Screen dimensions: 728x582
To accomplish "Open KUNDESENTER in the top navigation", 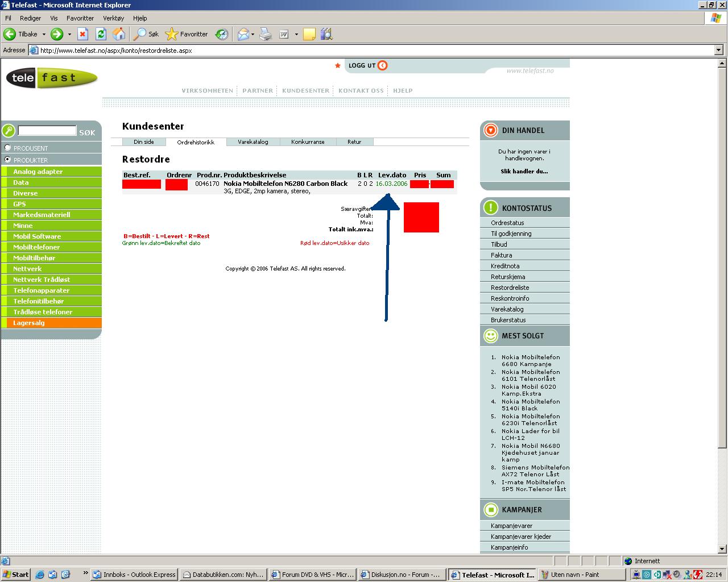I will coord(306,90).
